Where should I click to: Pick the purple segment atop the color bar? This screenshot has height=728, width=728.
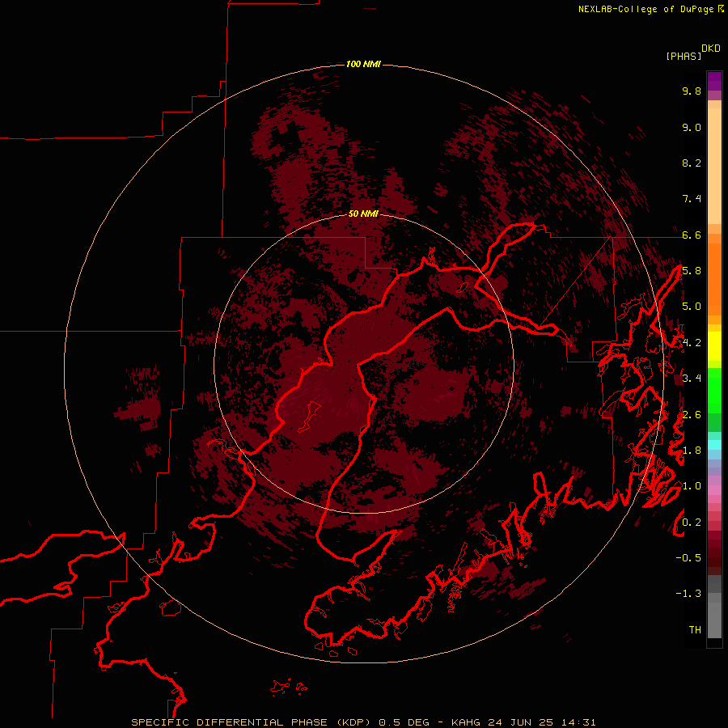coord(714,81)
